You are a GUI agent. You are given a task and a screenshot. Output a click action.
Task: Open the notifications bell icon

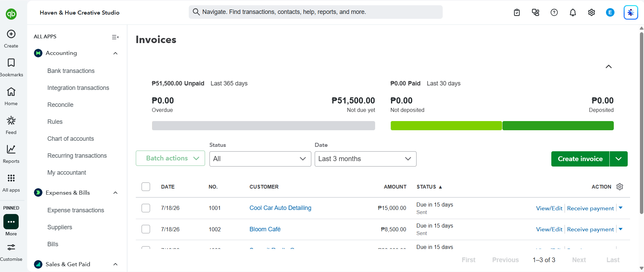(x=573, y=13)
